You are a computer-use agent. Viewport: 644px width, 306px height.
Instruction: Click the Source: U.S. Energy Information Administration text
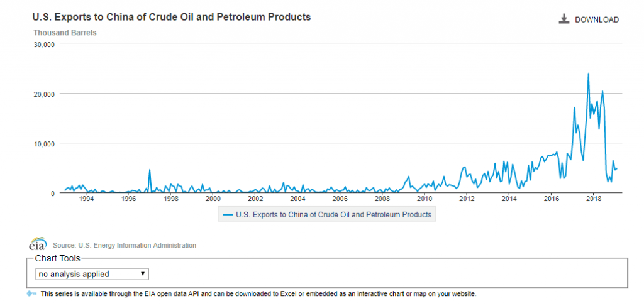(x=125, y=245)
